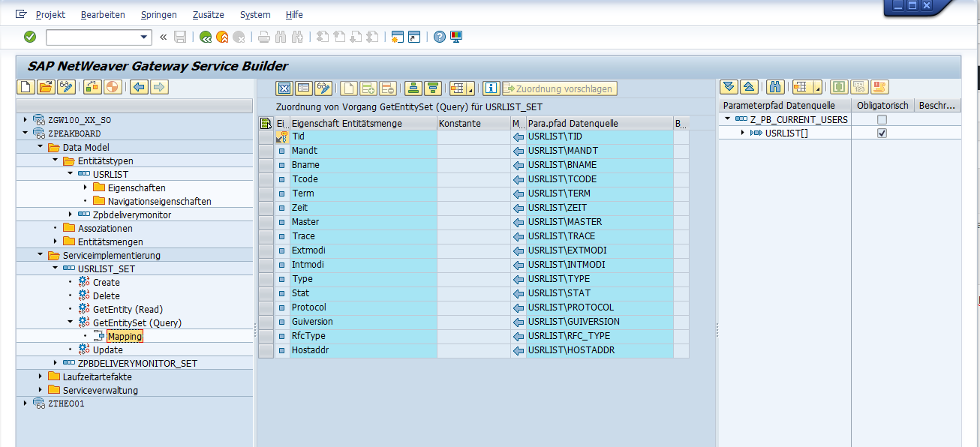The image size is (980, 447).
Task: Open the System menu
Action: (255, 15)
